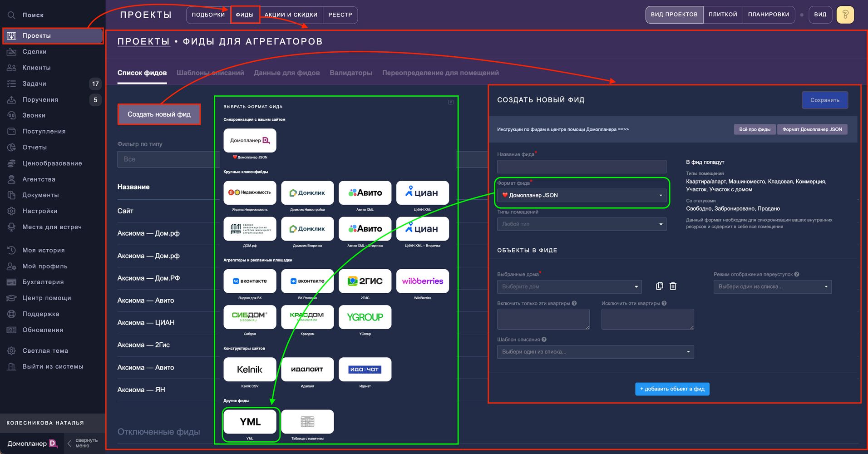Click the Название фида input field
The height and width of the screenshot is (454, 868).
(x=582, y=166)
